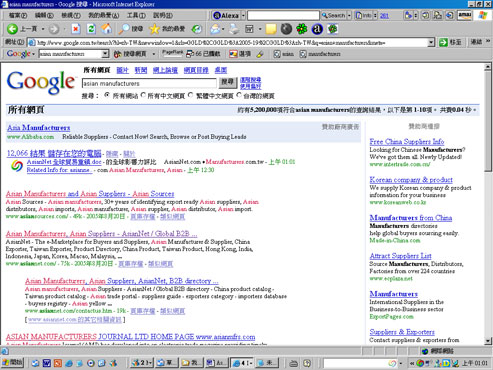Image resolution: width=493 pixels, height=370 pixels.
Task: Click the taskbar clock showing 01:01
Action: click(x=475, y=363)
